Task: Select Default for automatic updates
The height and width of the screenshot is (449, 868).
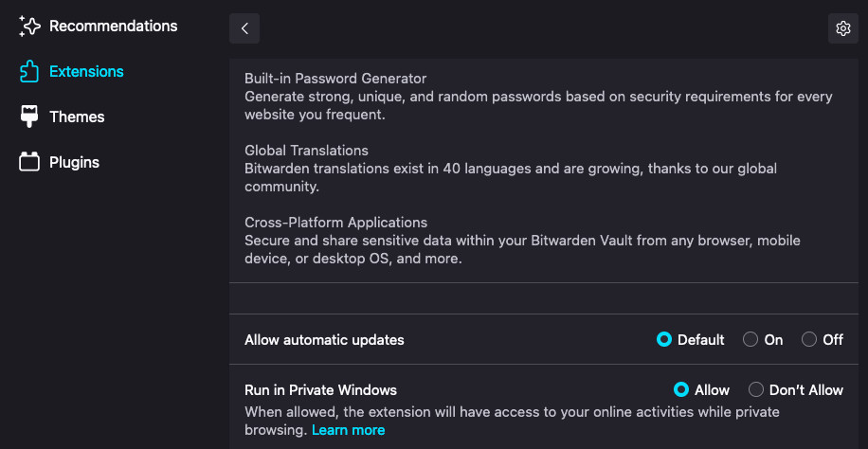Action: tap(664, 339)
